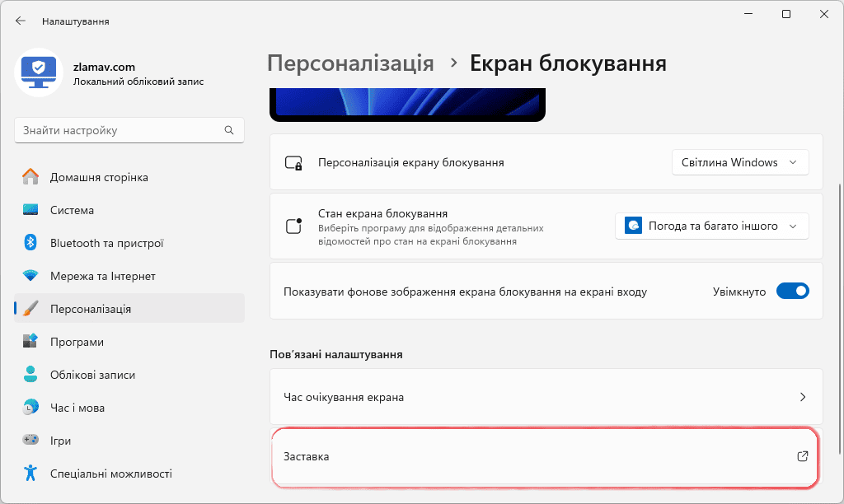Screen dimensions: 844x504
Task: Click the Знайти настройку search field
Action: tap(129, 130)
